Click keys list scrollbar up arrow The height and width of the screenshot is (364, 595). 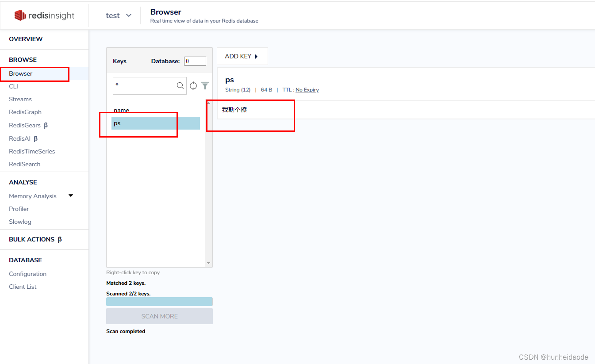pos(209,103)
